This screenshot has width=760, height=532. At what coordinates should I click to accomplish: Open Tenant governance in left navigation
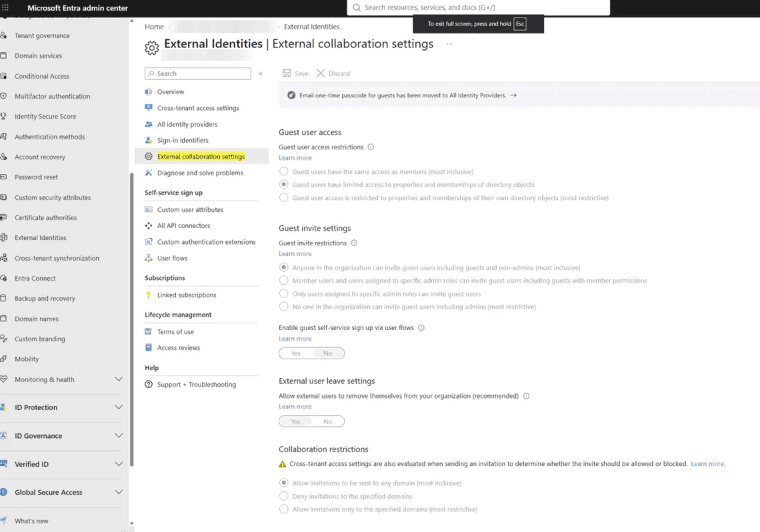click(x=42, y=35)
